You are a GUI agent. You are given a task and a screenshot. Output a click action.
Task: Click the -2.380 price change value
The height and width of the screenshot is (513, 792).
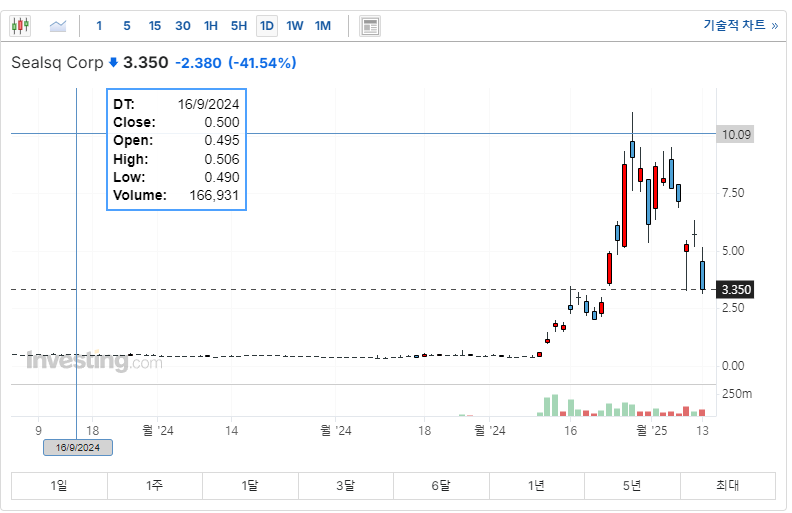click(198, 63)
